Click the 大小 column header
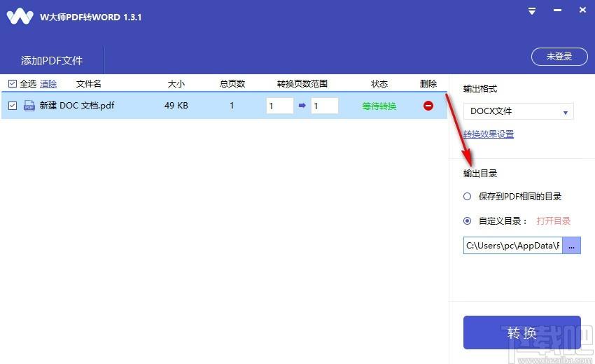The width and height of the screenshot is (595, 364). (x=176, y=84)
